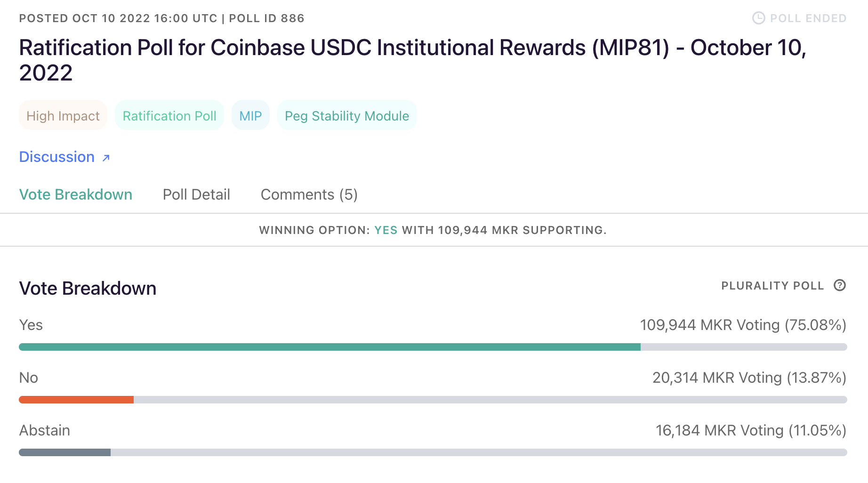Switch to the Poll Detail tab

tap(196, 194)
